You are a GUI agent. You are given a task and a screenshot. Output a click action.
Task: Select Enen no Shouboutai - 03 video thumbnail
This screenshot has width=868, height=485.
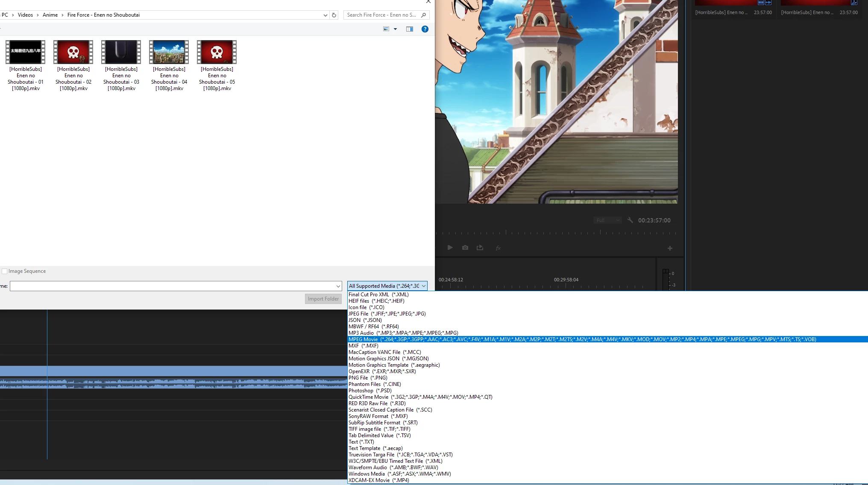point(121,53)
